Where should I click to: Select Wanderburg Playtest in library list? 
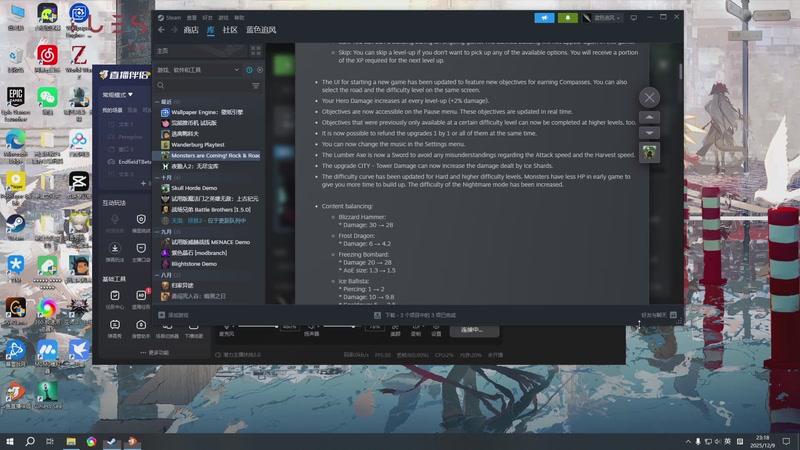click(209, 145)
